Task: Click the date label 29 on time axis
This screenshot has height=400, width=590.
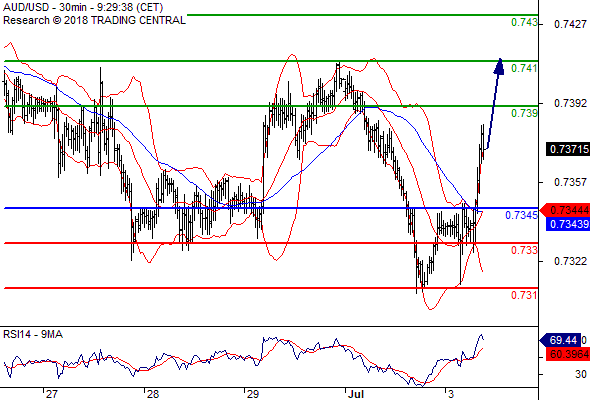Action: click(253, 394)
